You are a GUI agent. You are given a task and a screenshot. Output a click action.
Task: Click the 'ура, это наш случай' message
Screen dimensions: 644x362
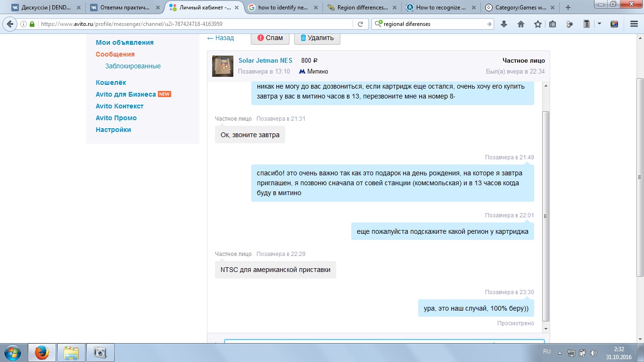(476, 308)
